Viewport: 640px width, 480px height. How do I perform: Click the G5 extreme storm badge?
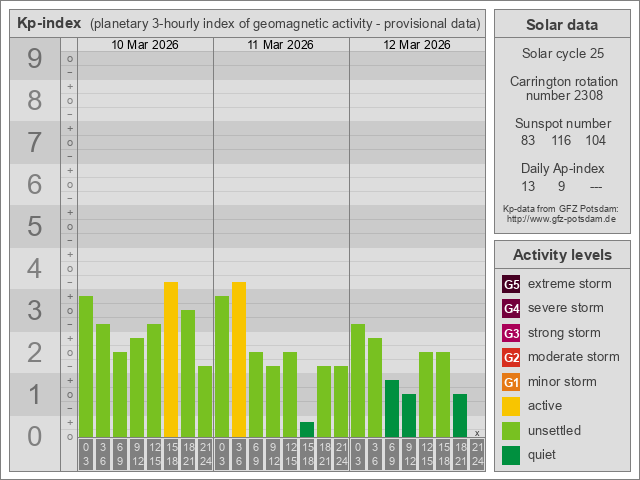click(x=511, y=284)
